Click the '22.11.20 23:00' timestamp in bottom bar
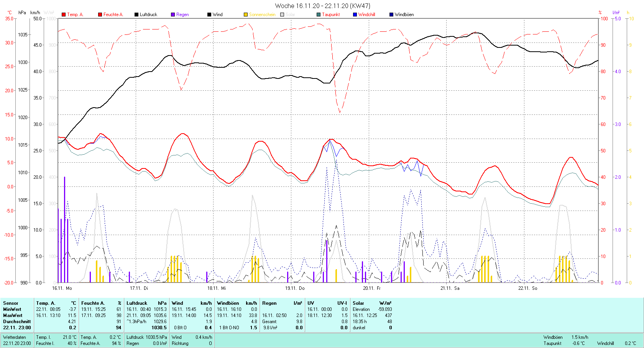This screenshot has width=644, height=348. tap(17, 343)
